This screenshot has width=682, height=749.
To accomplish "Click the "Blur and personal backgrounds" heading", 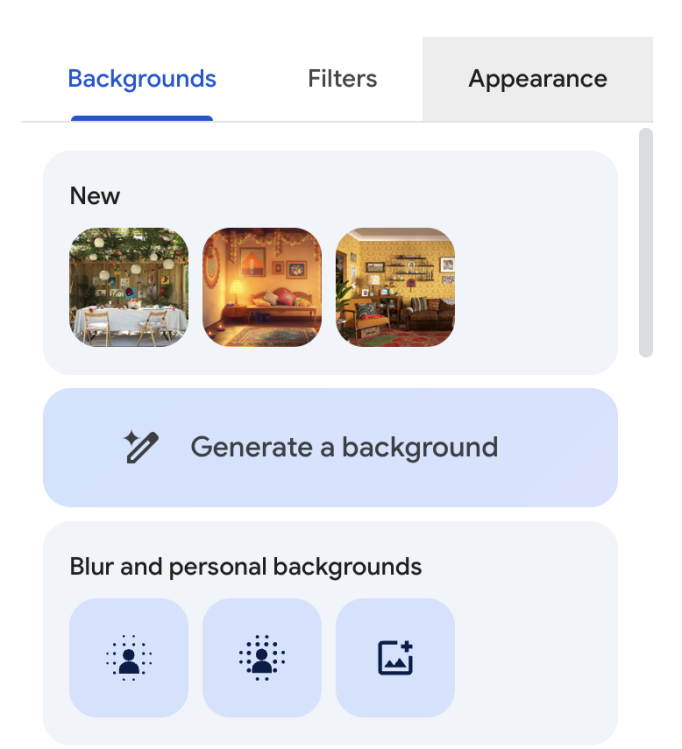I will [245, 567].
